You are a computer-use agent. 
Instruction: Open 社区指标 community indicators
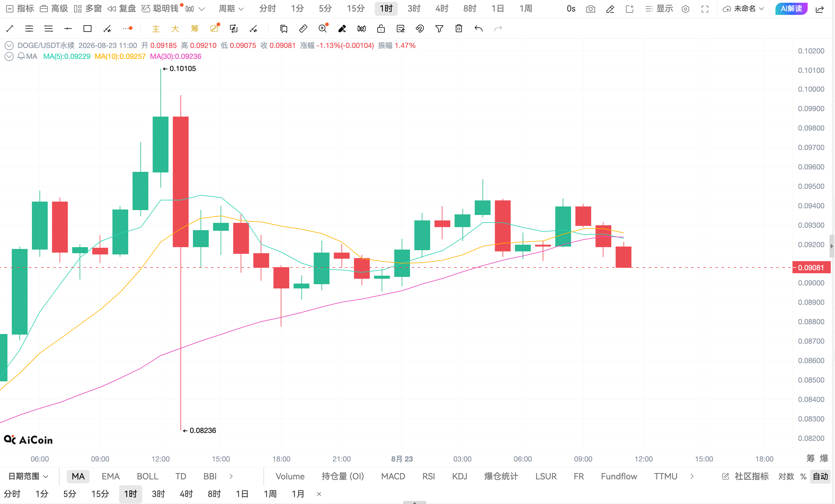click(745, 477)
